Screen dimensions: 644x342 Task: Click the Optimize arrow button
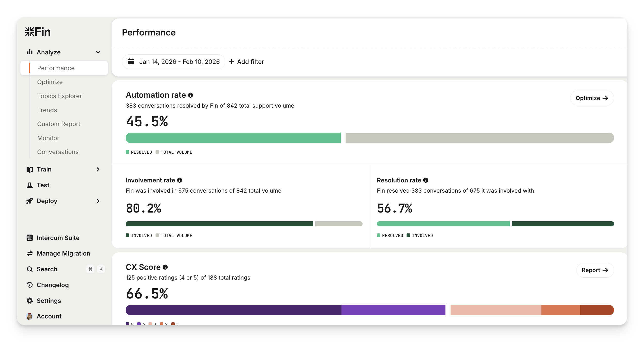tap(592, 98)
